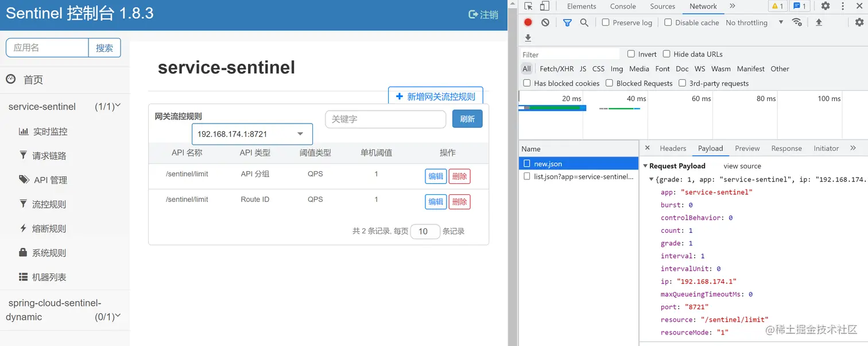The width and height of the screenshot is (868, 346).
Task: Click the page size field showing 10
Action: 425,231
